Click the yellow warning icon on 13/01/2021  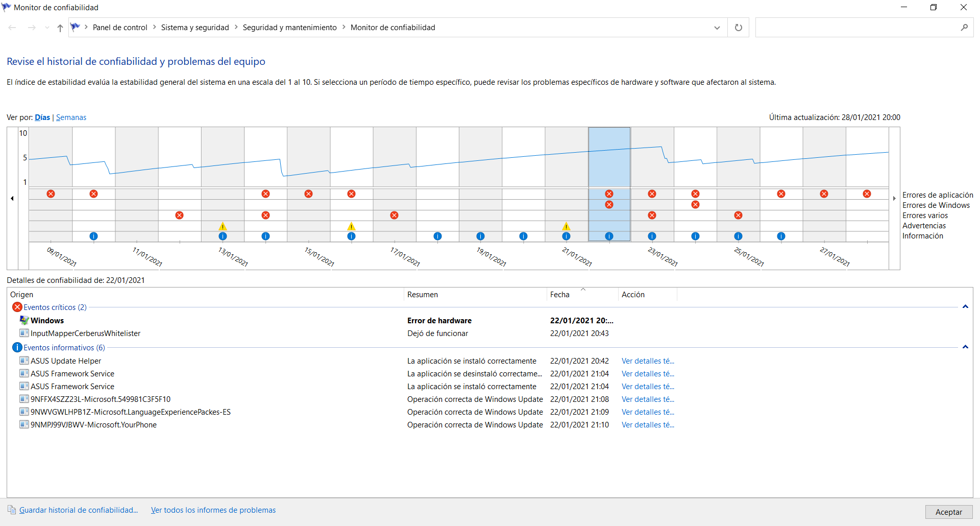(223, 226)
